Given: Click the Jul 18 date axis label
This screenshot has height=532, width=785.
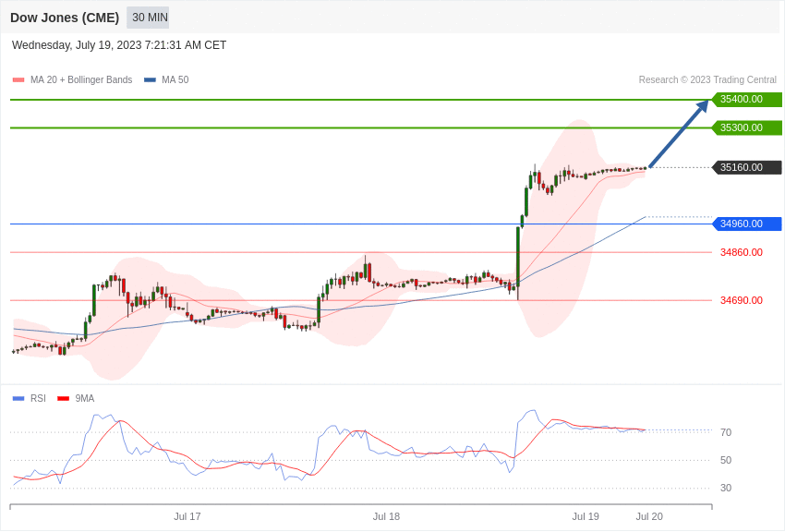Looking at the screenshot, I should click(x=386, y=516).
